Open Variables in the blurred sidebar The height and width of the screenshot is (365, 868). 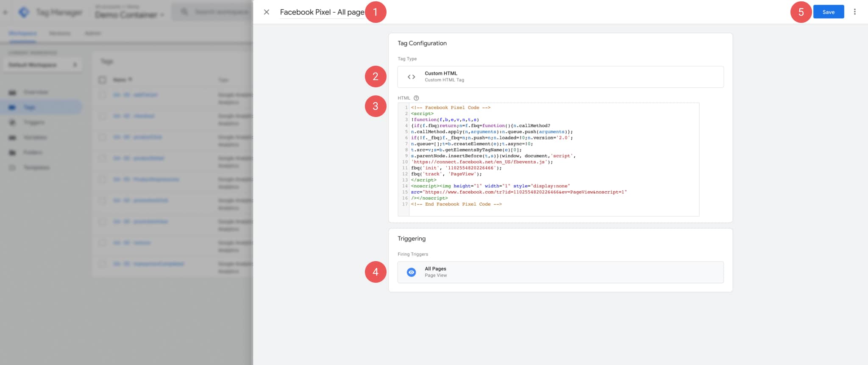[35, 138]
